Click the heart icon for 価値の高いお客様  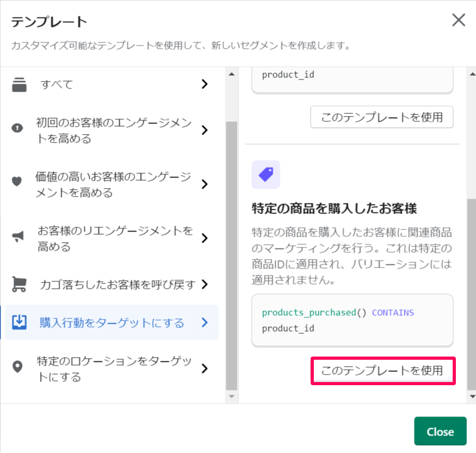17,181
